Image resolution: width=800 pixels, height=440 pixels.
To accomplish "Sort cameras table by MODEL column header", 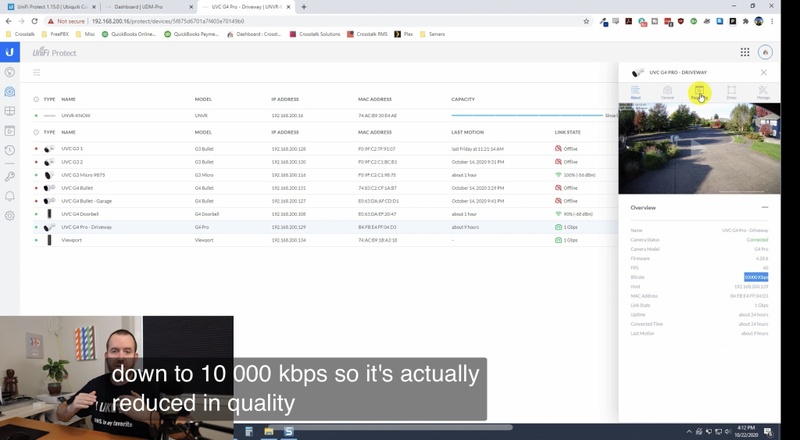I will (x=203, y=132).
